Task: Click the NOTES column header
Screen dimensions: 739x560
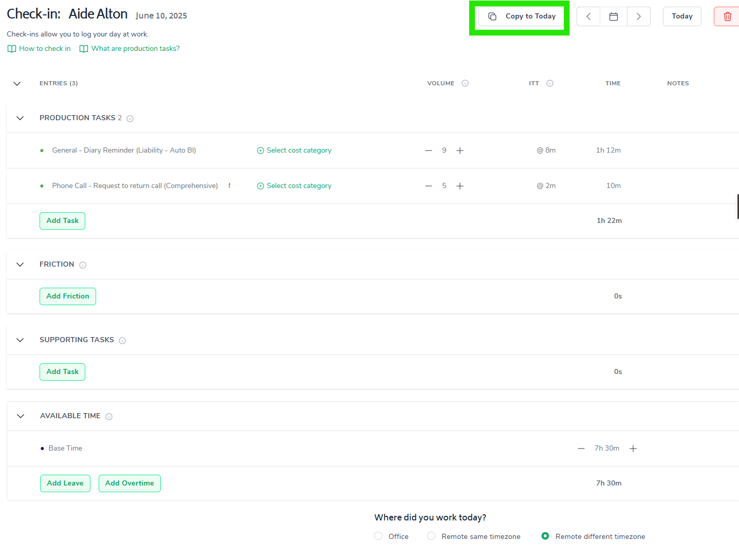Action: point(678,83)
